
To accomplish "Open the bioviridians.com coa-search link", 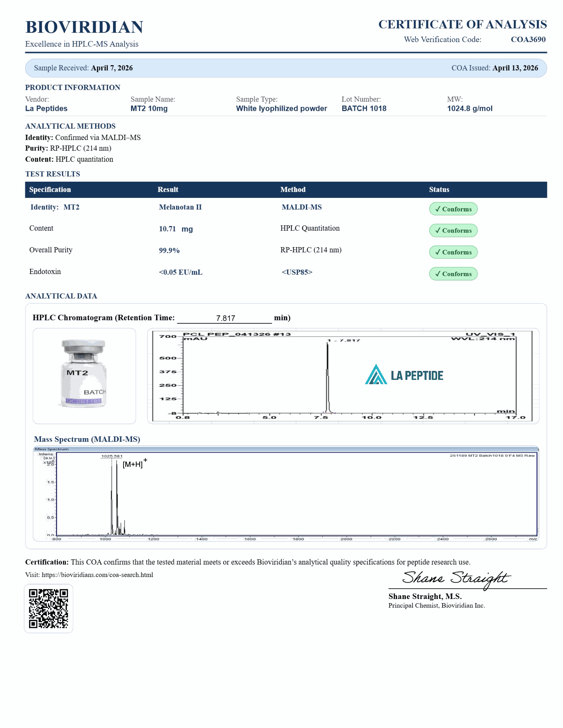I will (97, 575).
